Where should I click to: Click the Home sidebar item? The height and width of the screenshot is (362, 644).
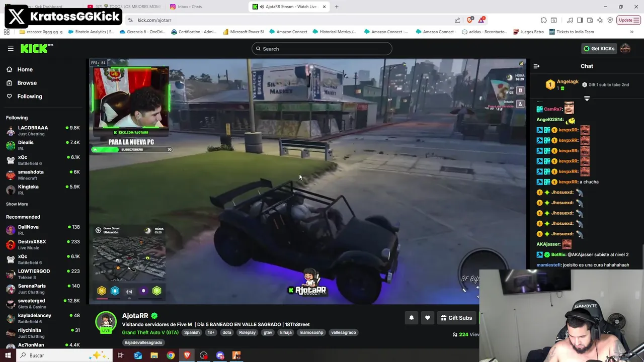click(x=20, y=69)
